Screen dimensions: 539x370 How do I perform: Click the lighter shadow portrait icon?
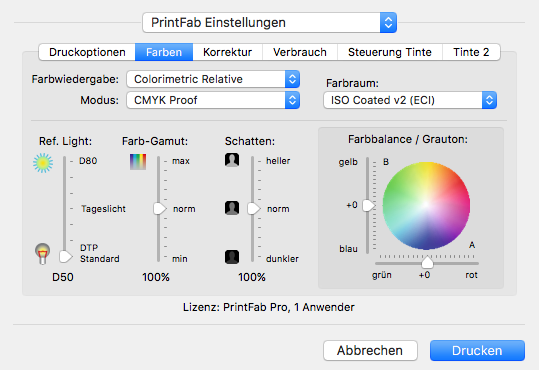coord(232,160)
